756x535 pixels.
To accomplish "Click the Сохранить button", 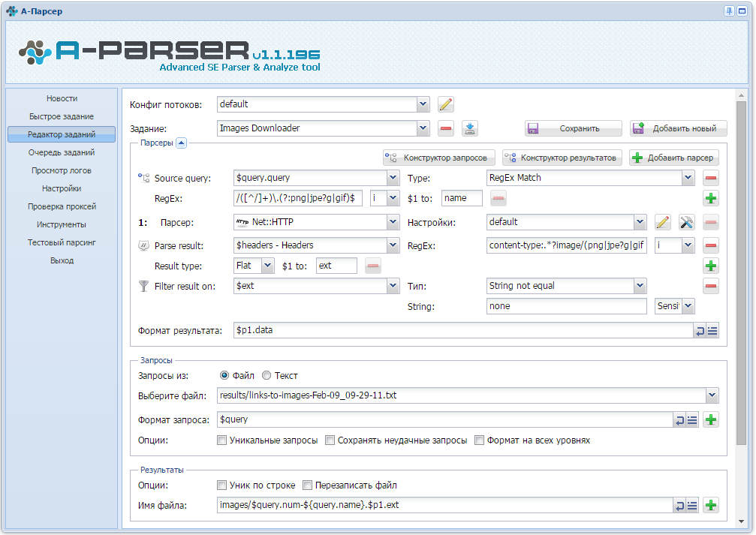I will coord(574,129).
